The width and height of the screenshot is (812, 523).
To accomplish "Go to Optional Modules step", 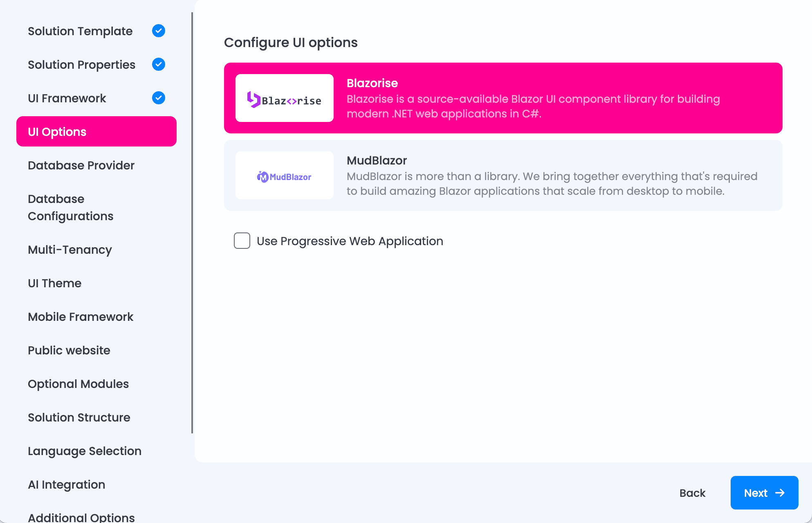I will (96, 384).
